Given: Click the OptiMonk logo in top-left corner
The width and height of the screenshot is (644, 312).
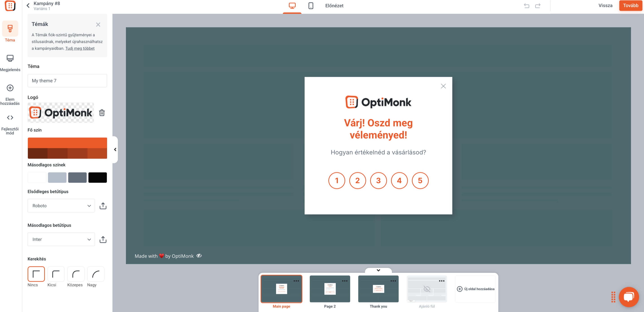Looking at the screenshot, I should (x=10, y=6).
